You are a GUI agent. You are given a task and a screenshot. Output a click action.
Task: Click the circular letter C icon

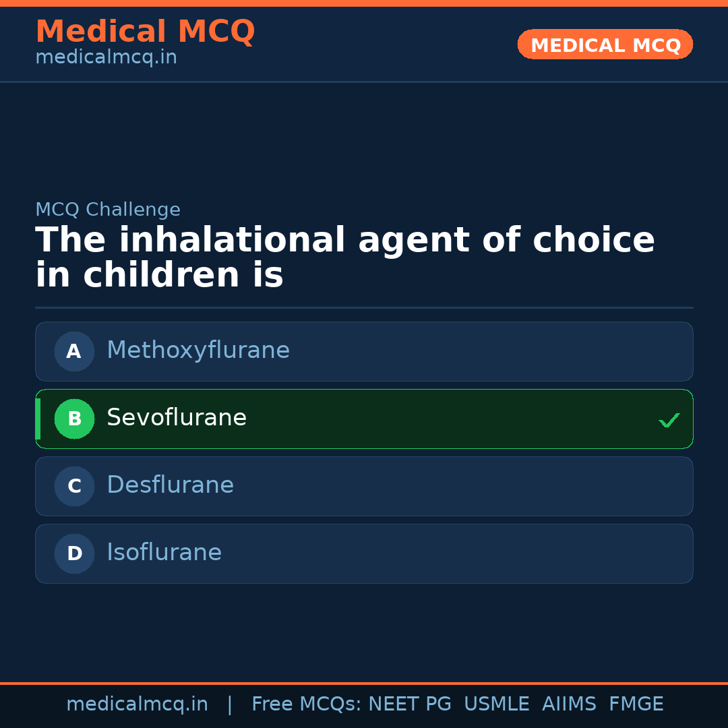click(x=74, y=486)
